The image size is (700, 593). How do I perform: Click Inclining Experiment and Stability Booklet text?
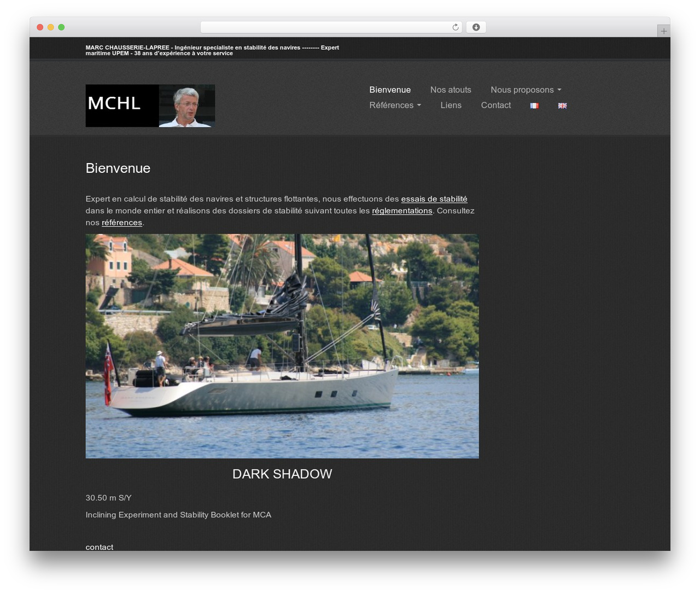pos(178,515)
